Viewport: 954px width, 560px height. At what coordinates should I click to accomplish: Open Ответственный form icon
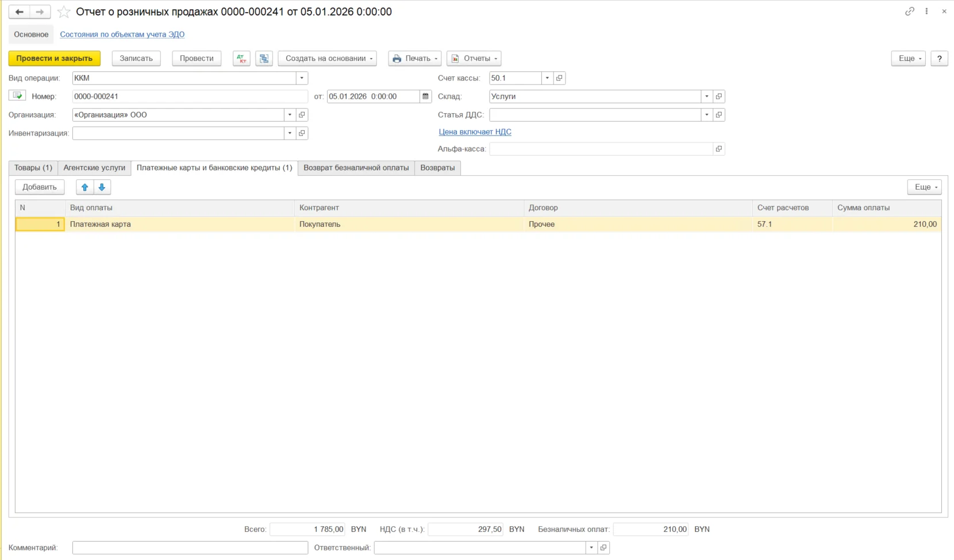(x=603, y=548)
